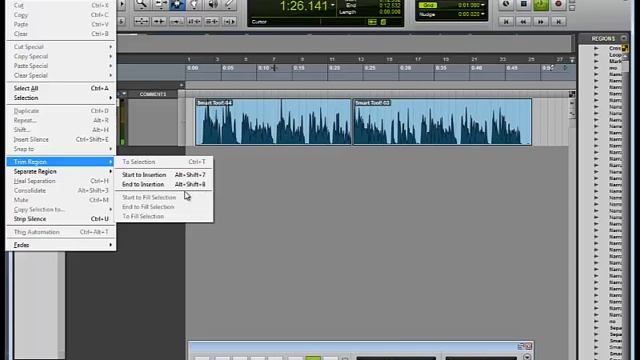Choose Select All from Edit menu
Image resolution: width=640 pixels, height=360 pixels.
pyautogui.click(x=61, y=88)
